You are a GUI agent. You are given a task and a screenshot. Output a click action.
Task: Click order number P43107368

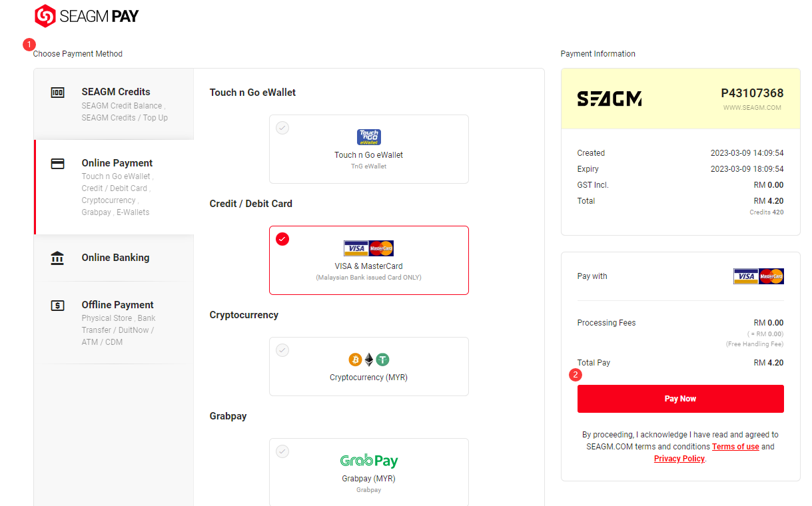pyautogui.click(x=752, y=93)
